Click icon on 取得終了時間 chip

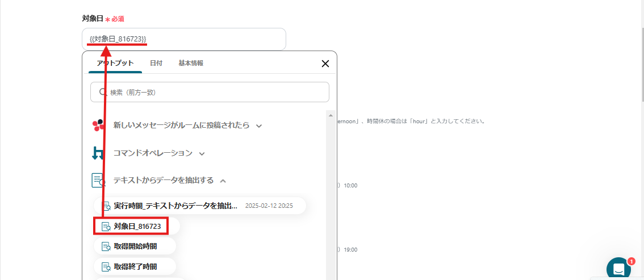point(106,266)
